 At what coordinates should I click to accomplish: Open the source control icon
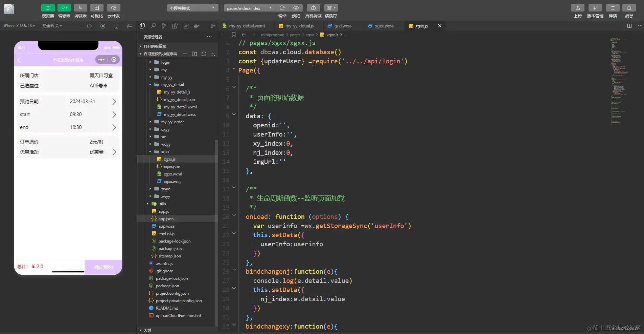pyautogui.click(x=164, y=26)
